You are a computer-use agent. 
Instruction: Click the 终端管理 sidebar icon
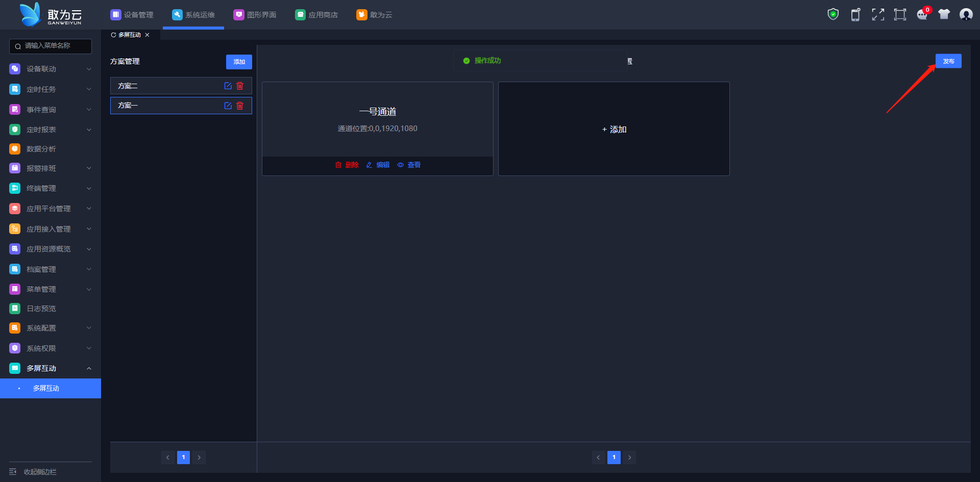pyautogui.click(x=15, y=188)
